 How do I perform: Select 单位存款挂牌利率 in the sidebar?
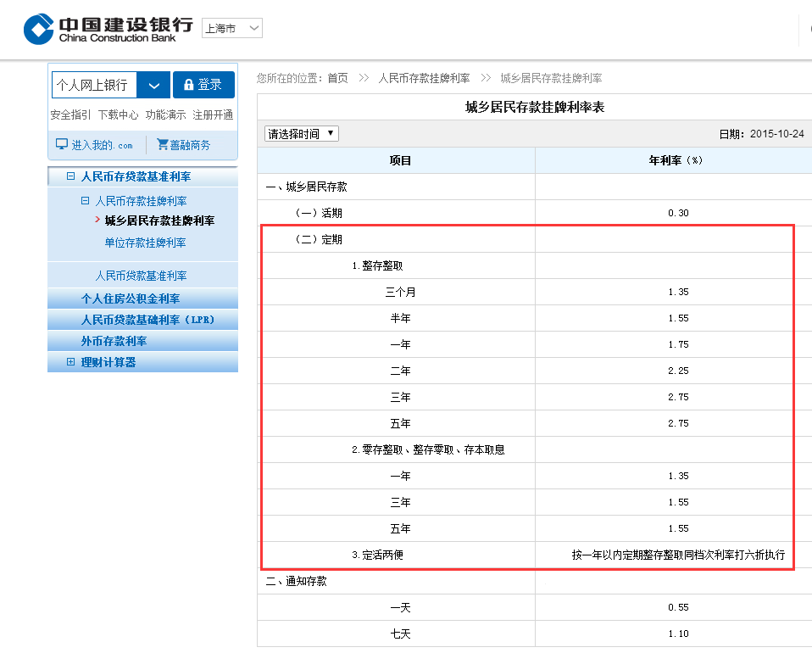(x=146, y=242)
